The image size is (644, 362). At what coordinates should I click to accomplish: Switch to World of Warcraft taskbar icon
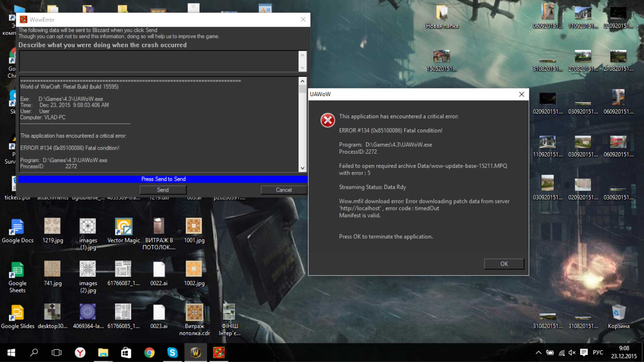(x=196, y=352)
